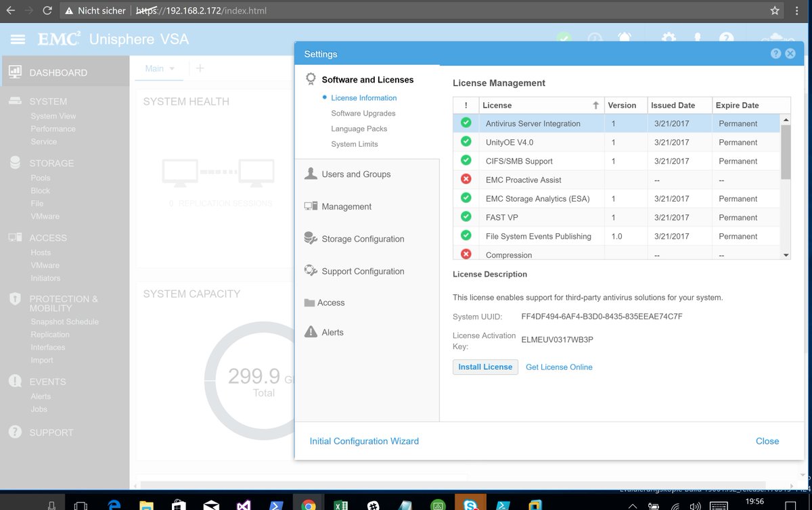Click the Events alert icon in sidebar
812x510 pixels.
point(15,381)
